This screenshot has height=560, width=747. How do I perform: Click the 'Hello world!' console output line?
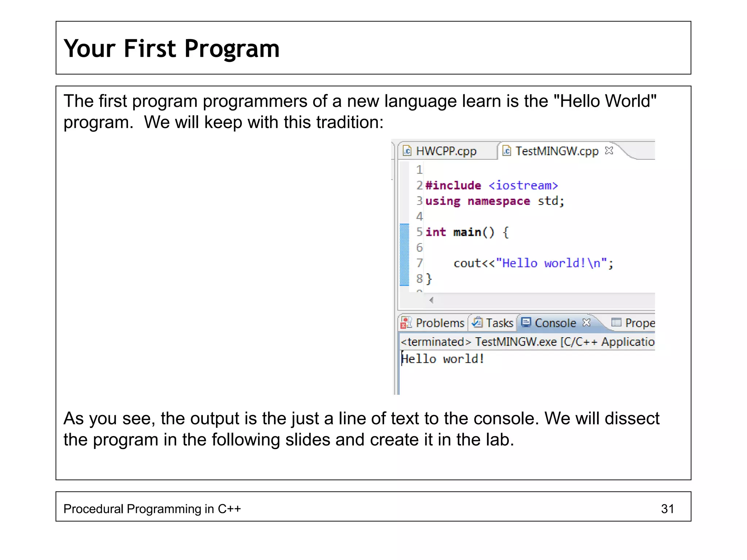point(443,359)
